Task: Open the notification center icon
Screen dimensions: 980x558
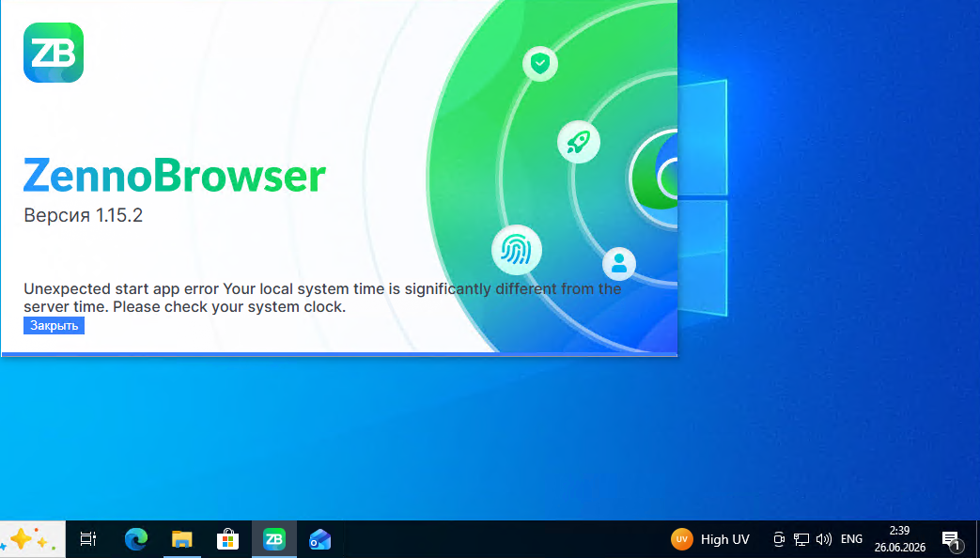Action: click(951, 539)
